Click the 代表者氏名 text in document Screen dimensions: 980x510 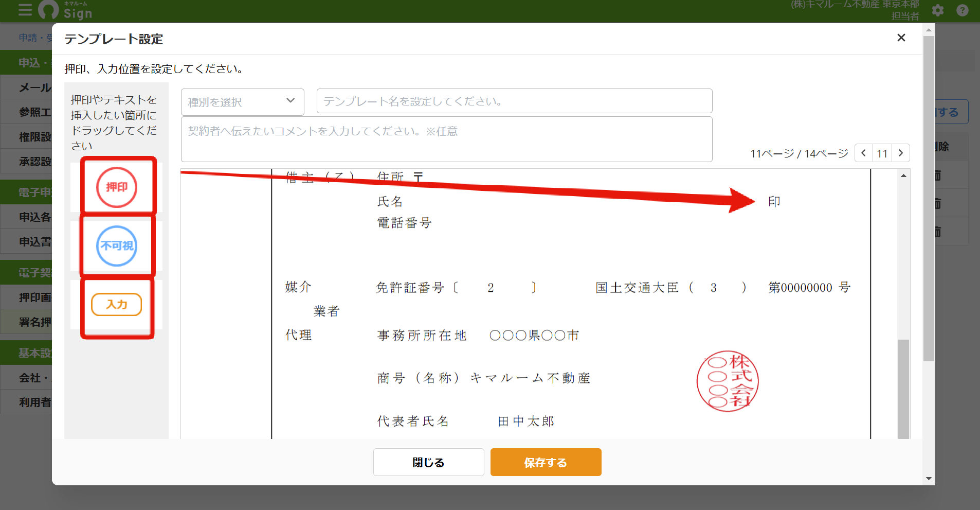tap(413, 421)
